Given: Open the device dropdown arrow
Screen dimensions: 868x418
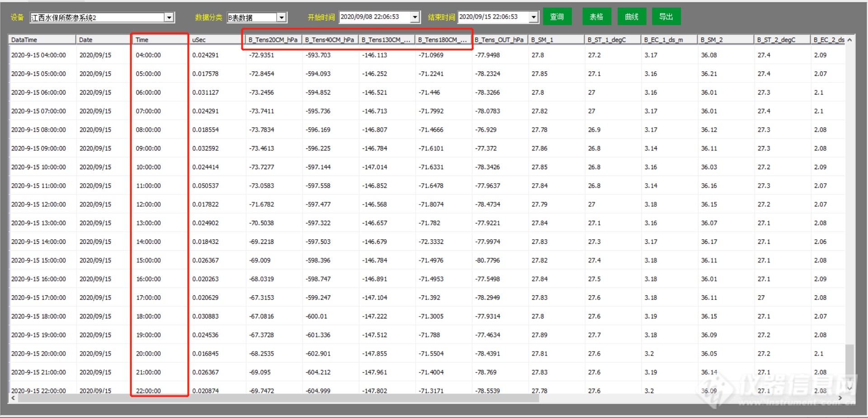Looking at the screenshot, I should (169, 18).
